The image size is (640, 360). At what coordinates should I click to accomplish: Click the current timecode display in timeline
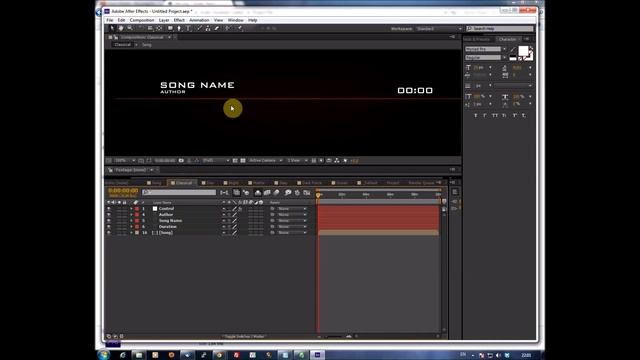(123, 191)
